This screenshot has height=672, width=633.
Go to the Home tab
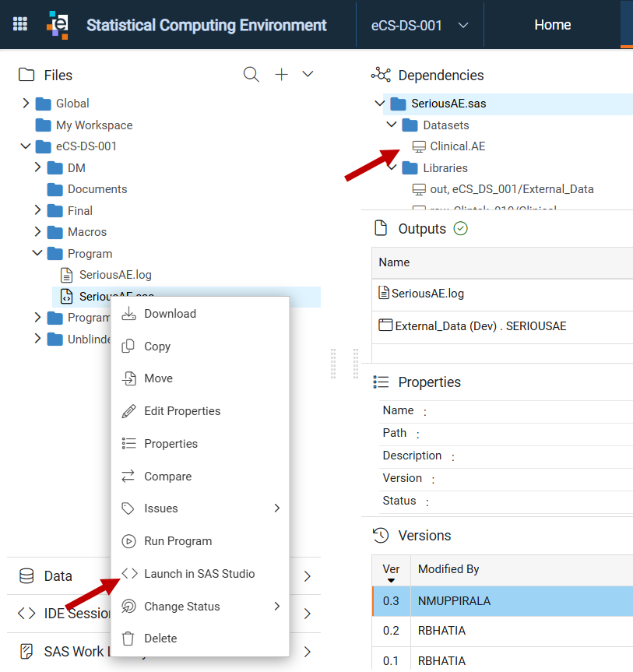553,25
